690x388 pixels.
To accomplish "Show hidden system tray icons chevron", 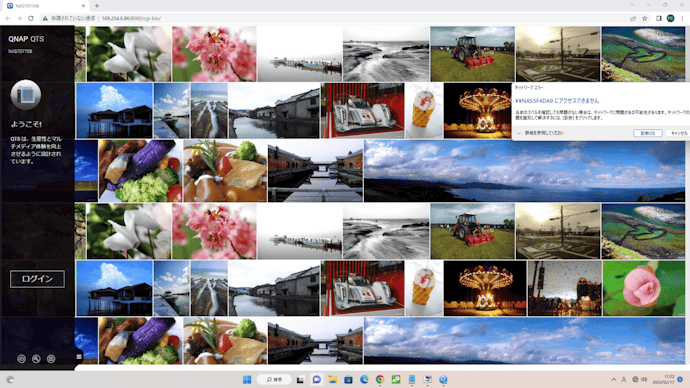I will (x=613, y=379).
